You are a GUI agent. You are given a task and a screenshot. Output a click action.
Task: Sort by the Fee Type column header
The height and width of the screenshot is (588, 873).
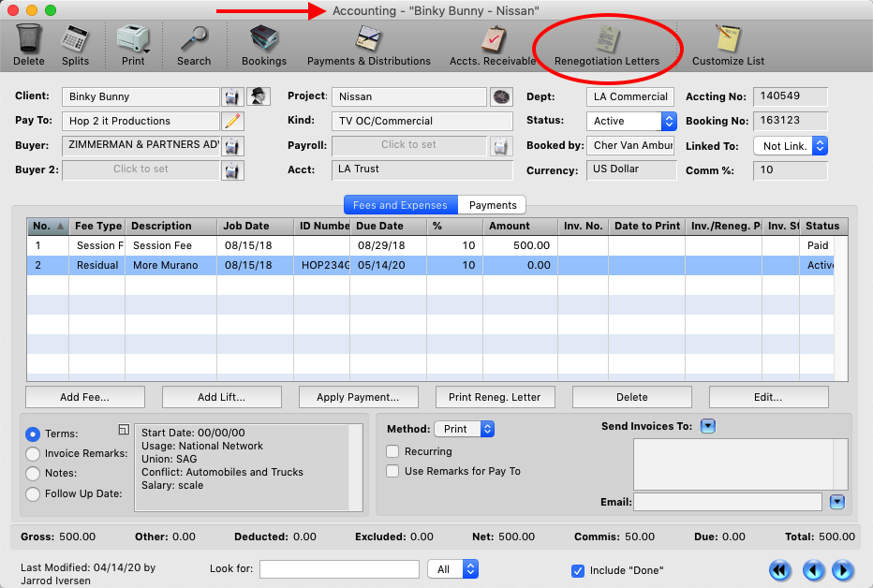tap(97, 226)
